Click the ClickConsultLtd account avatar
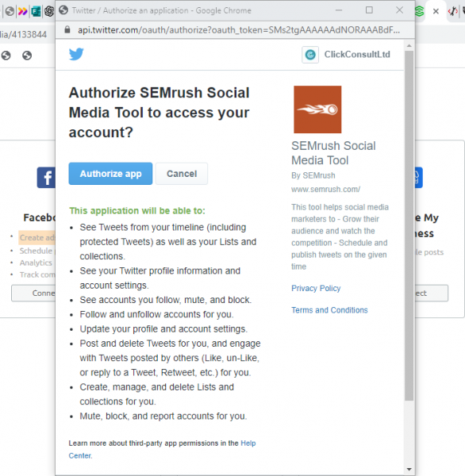This screenshot has height=476, width=465. click(310, 55)
